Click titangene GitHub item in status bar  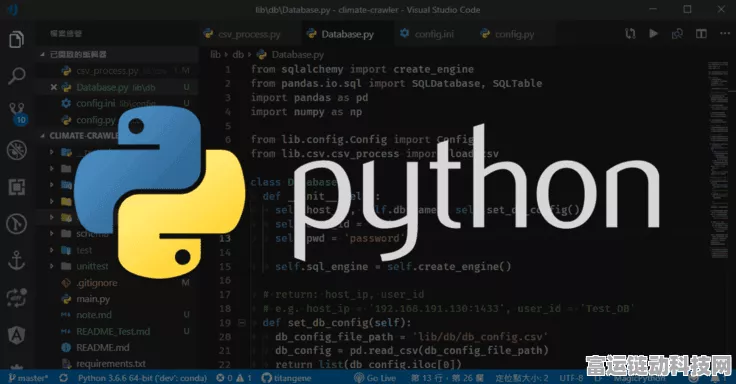286,378
